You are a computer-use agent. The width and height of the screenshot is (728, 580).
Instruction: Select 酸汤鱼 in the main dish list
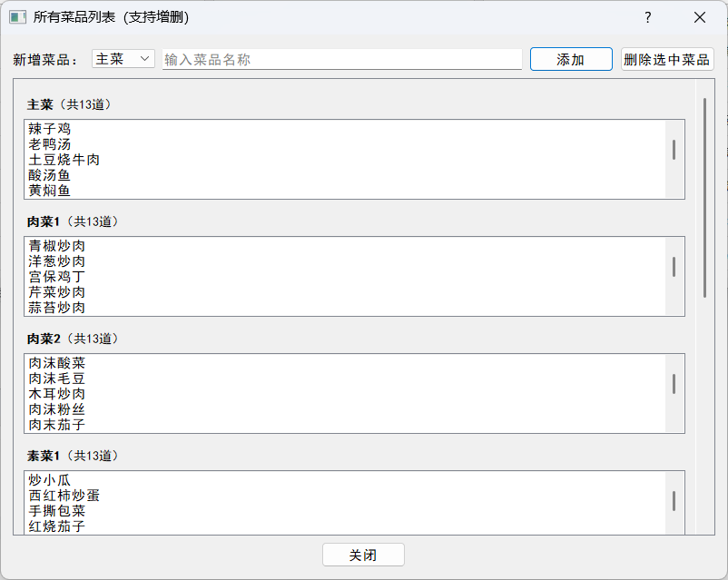[49, 175]
